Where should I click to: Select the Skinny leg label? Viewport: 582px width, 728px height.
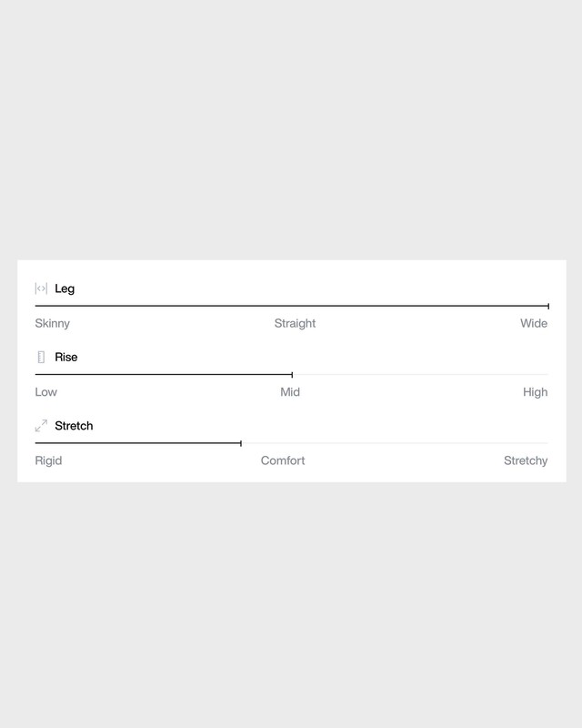coord(52,323)
